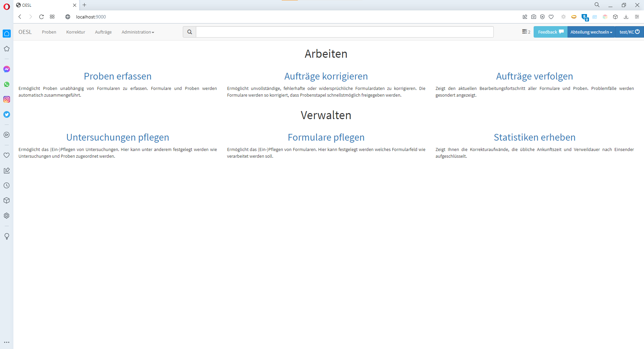
Task: Open Messenger in the Opera sidebar
Action: point(7,69)
